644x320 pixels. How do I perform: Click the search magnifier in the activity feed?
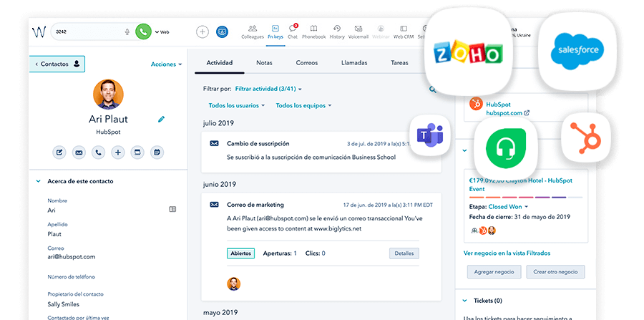[x=432, y=89]
